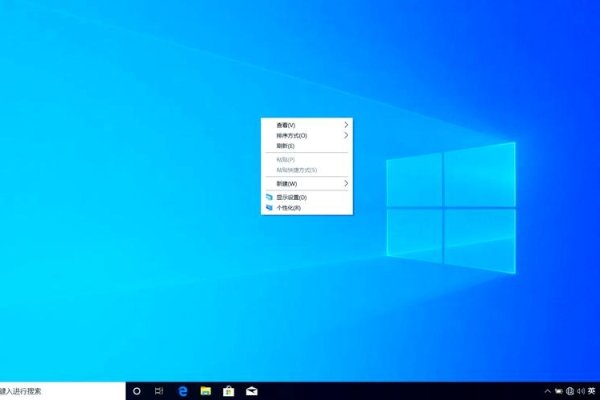Open the volume speaker icon in system tray
Screen dimensions: 600x400
(581, 391)
